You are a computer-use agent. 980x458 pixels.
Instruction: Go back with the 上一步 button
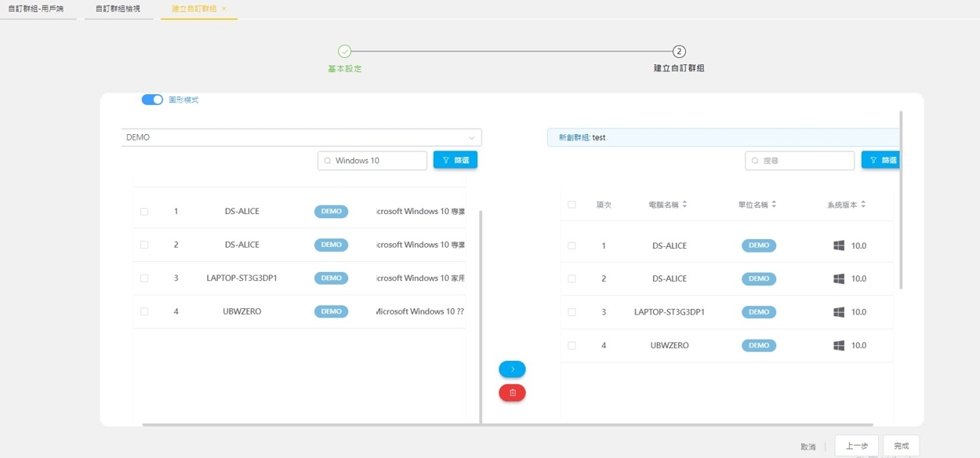tap(856, 445)
